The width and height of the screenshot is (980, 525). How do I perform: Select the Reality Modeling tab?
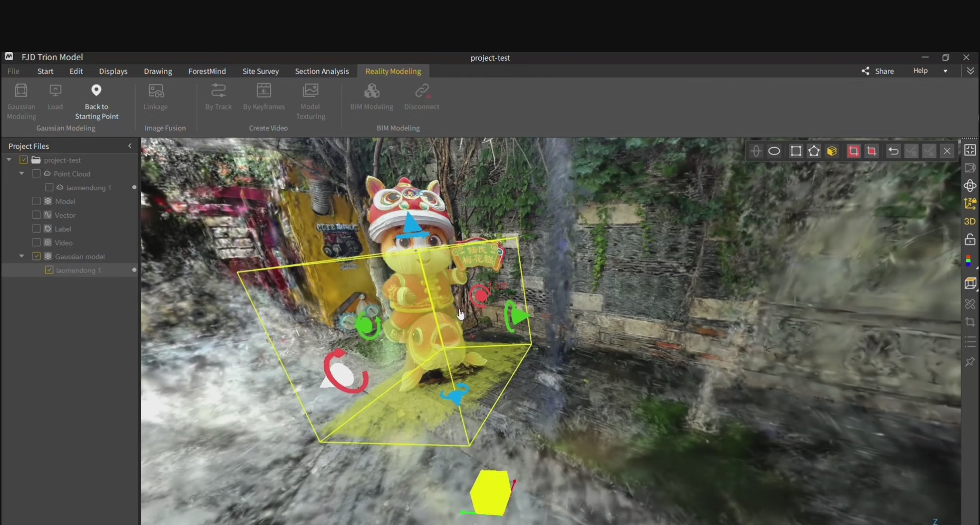[393, 71]
